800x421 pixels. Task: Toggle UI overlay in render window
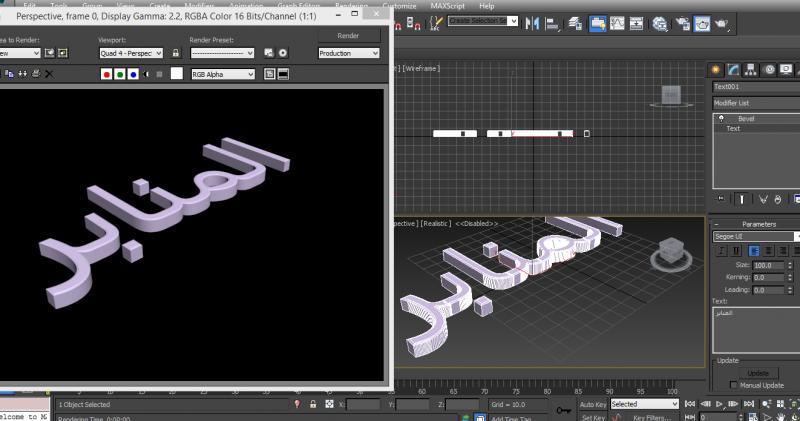[269, 75]
